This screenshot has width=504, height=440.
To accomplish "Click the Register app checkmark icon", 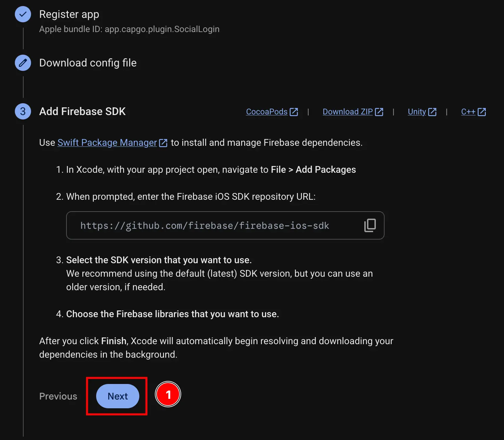I will pyautogui.click(x=23, y=14).
